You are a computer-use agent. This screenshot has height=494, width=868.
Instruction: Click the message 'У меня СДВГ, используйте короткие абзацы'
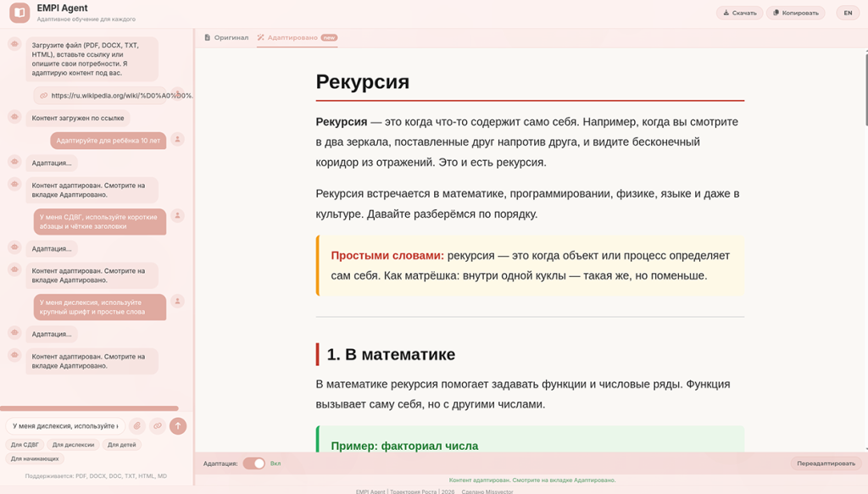[100, 222]
